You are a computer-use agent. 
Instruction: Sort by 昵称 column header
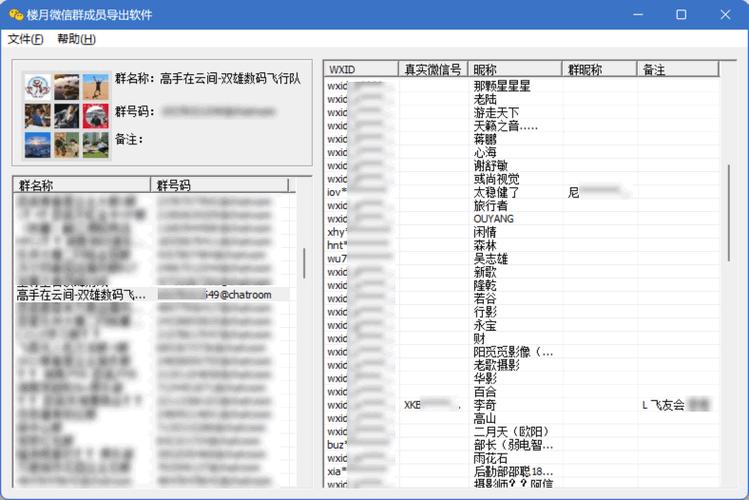click(514, 70)
